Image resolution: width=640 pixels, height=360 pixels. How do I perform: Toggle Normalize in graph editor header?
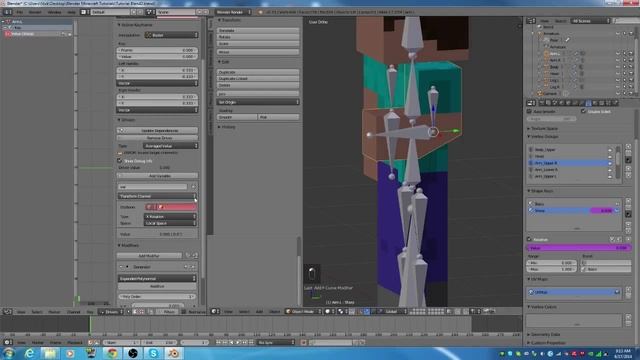(x=184, y=311)
